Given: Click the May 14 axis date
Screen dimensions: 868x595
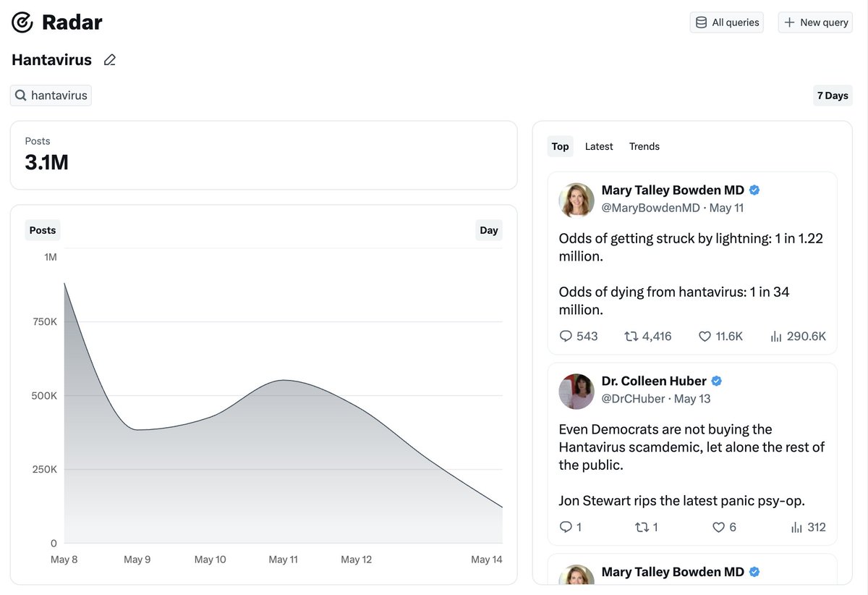Looking at the screenshot, I should tap(487, 560).
